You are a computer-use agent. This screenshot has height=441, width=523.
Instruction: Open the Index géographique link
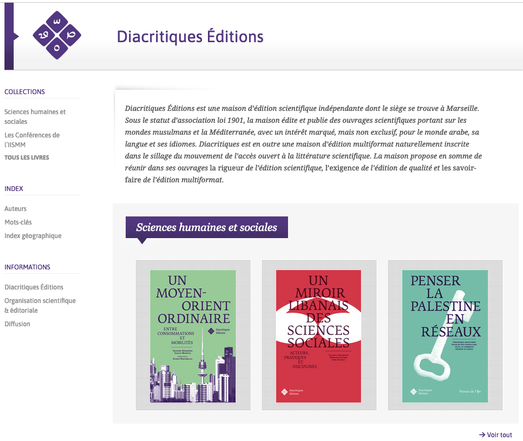(x=33, y=236)
